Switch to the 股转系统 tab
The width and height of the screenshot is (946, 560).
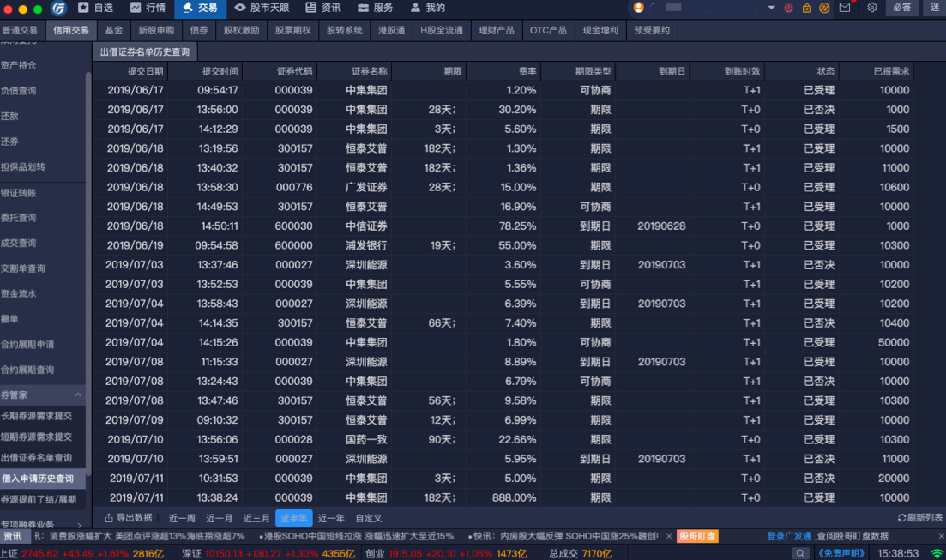345,30
